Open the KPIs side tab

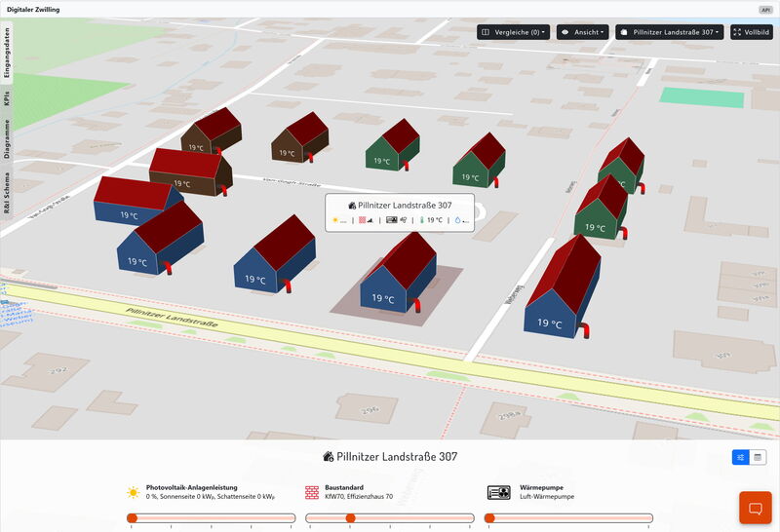click(7, 98)
